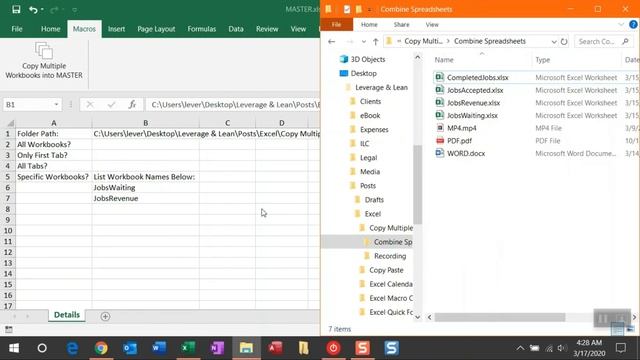Expand the address bar history dropdown
Viewport: 640px width, 360px height.
coord(554,41)
